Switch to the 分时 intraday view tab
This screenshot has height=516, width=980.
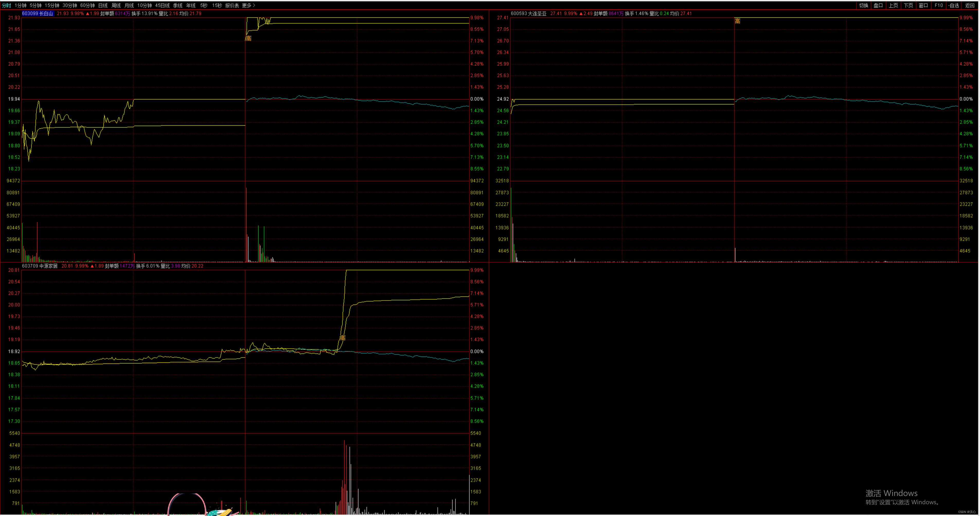click(6, 5)
